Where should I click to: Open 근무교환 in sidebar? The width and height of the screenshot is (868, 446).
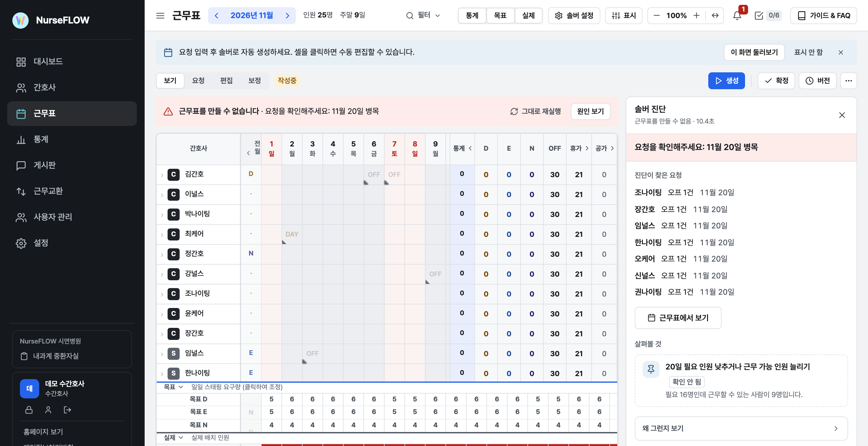coord(72,191)
